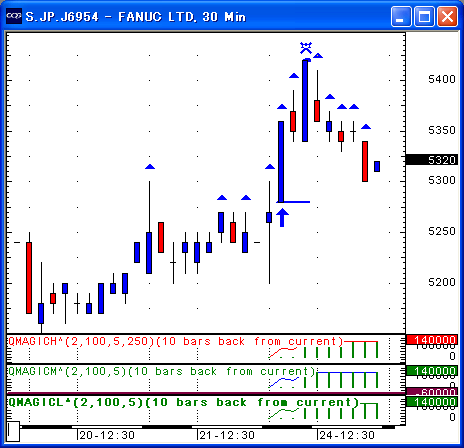This screenshot has width=464, height=448.
Task: Maximize the FANUC LTD chart window
Action: [x=424, y=16]
